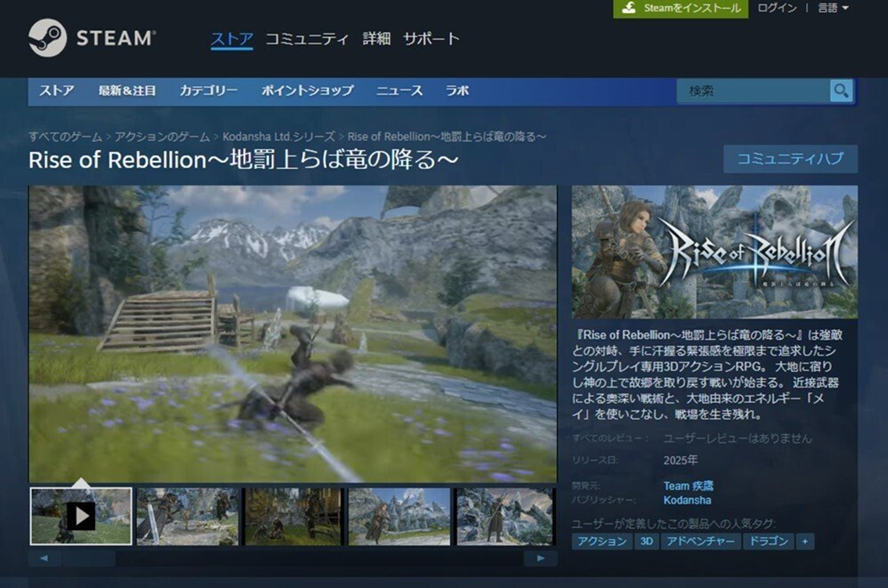Click the 検索 search input field
Screen dimensions: 888x588
pyautogui.click(x=754, y=91)
